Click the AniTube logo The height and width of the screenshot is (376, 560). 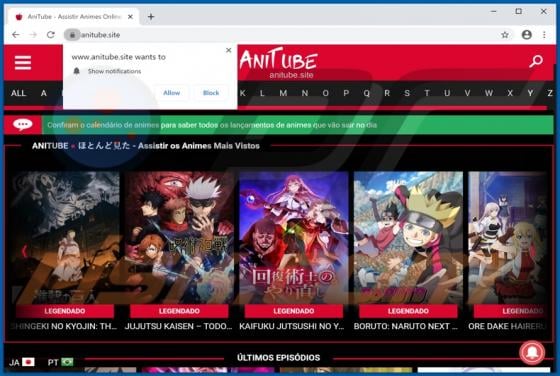pyautogui.click(x=279, y=62)
